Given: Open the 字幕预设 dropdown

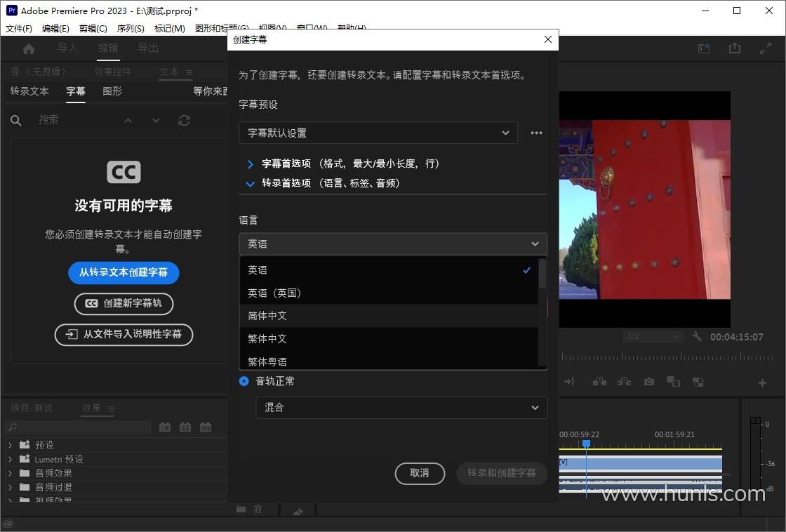Looking at the screenshot, I should click(x=378, y=133).
